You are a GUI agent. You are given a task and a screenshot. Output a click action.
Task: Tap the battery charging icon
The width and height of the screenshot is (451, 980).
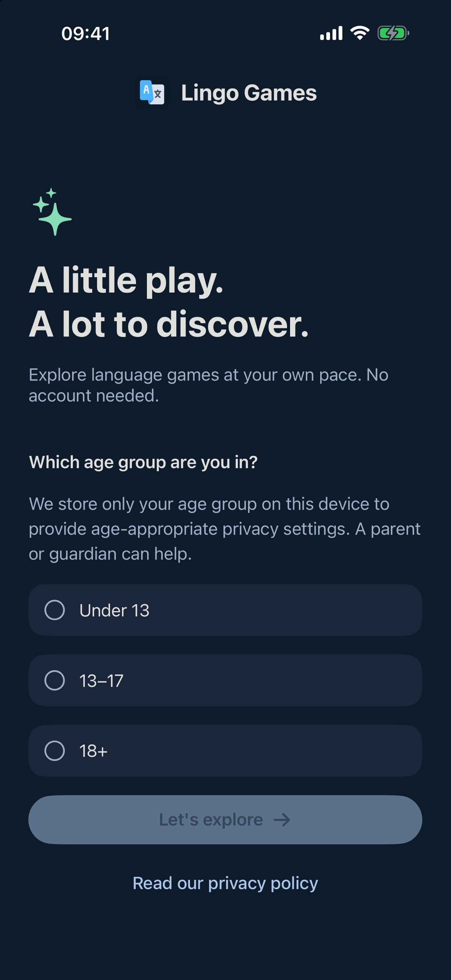click(x=393, y=33)
